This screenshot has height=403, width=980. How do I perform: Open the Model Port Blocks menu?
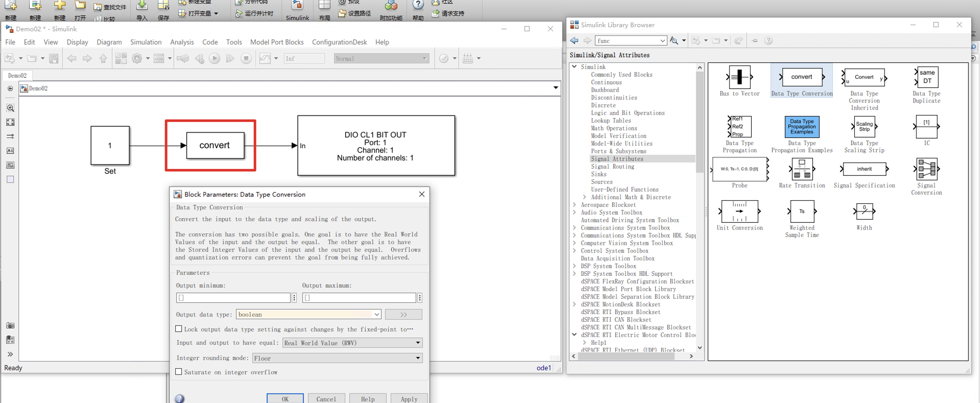tap(277, 42)
